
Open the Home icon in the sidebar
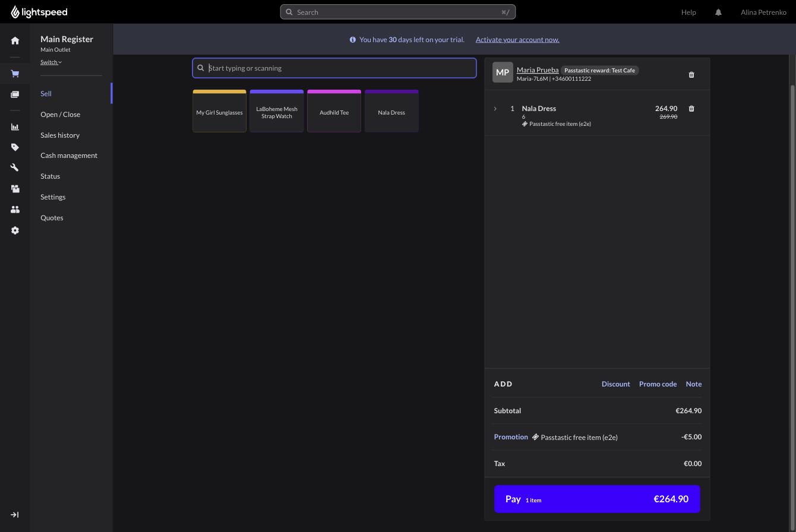coord(15,41)
